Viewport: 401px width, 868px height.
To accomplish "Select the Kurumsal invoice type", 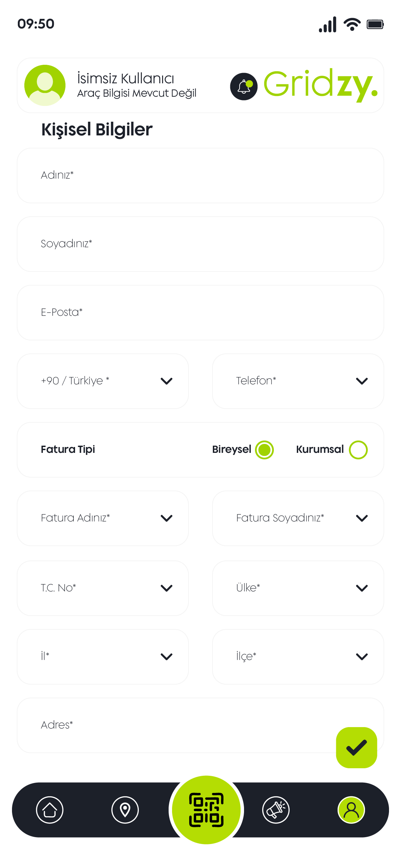I will tap(358, 450).
